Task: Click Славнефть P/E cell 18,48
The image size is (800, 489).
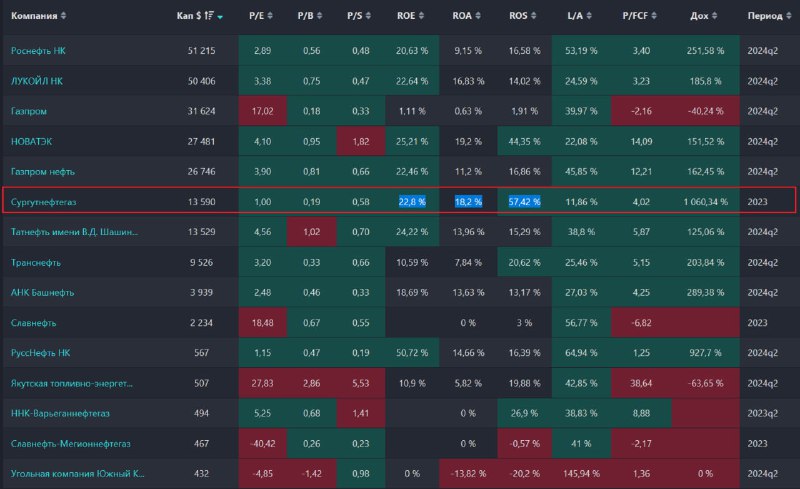Action: pyautogui.click(x=263, y=323)
